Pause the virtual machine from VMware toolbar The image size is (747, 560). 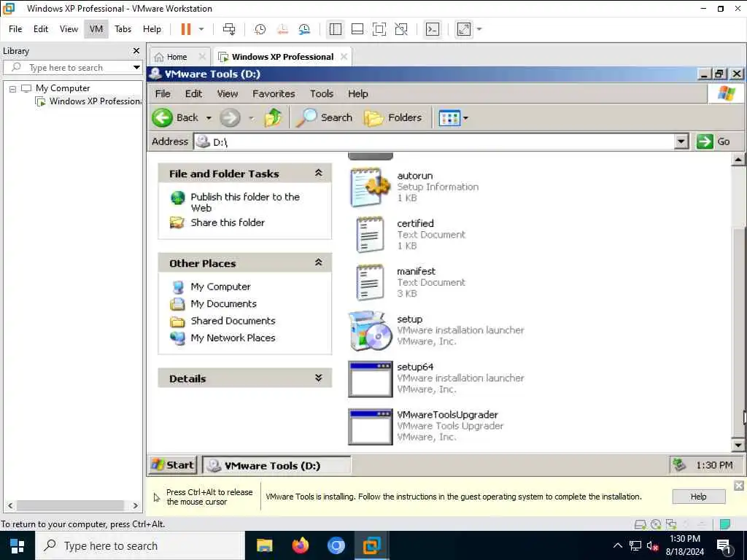click(186, 29)
